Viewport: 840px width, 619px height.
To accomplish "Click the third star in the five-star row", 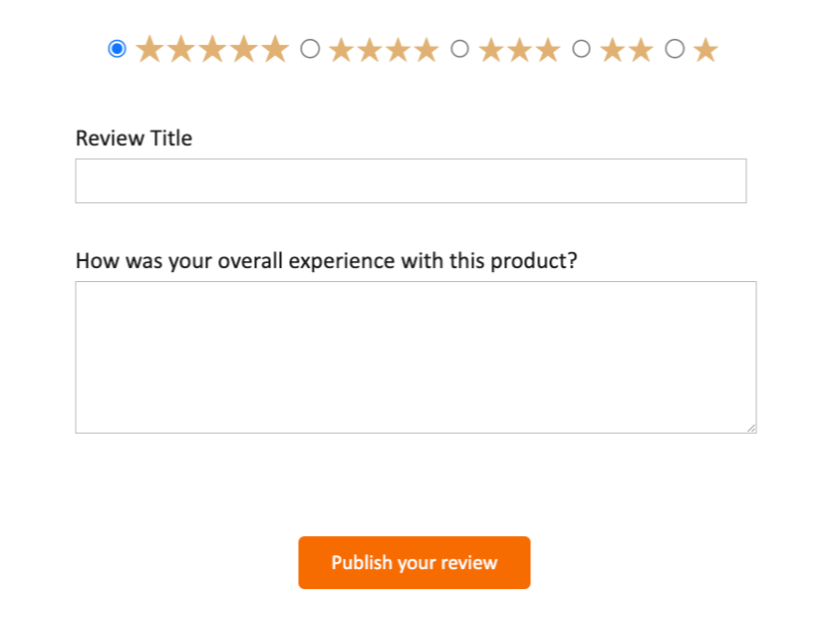I will [x=212, y=49].
